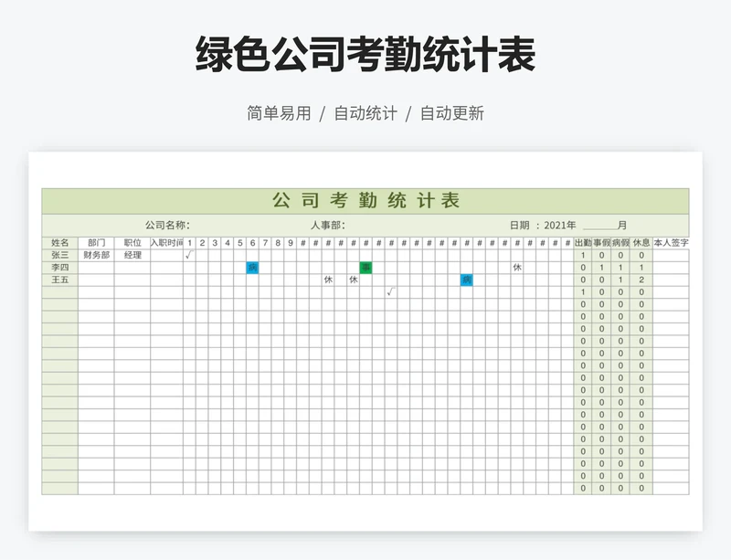Click the 财务部 department cell
This screenshot has width=731, height=560.
click(96, 255)
